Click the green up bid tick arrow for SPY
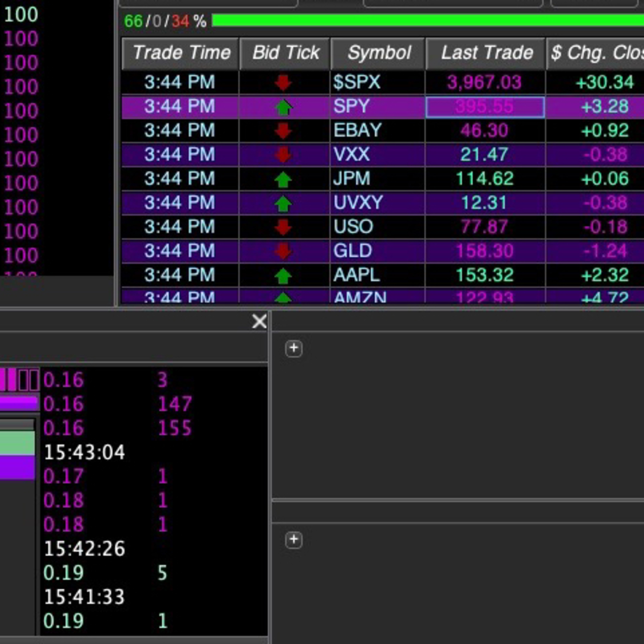644x644 pixels. pyautogui.click(x=283, y=107)
